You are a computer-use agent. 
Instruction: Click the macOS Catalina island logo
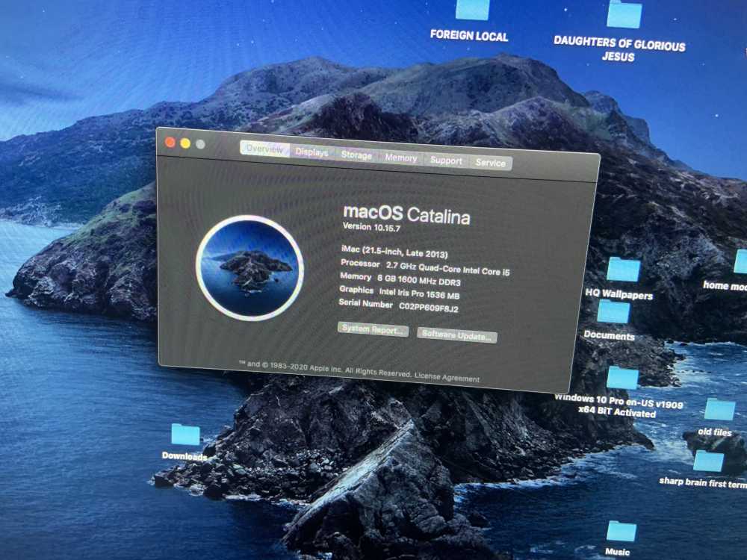[x=249, y=267]
